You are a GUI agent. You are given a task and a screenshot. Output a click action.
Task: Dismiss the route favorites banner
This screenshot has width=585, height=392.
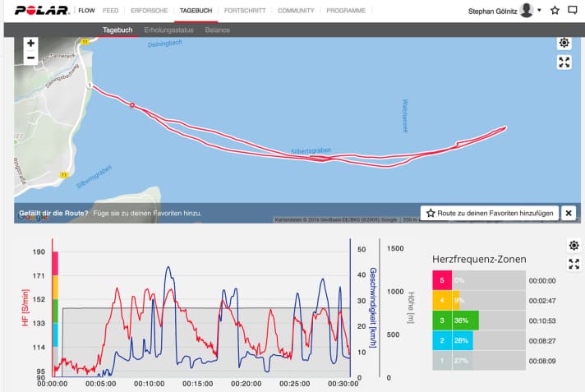[568, 213]
